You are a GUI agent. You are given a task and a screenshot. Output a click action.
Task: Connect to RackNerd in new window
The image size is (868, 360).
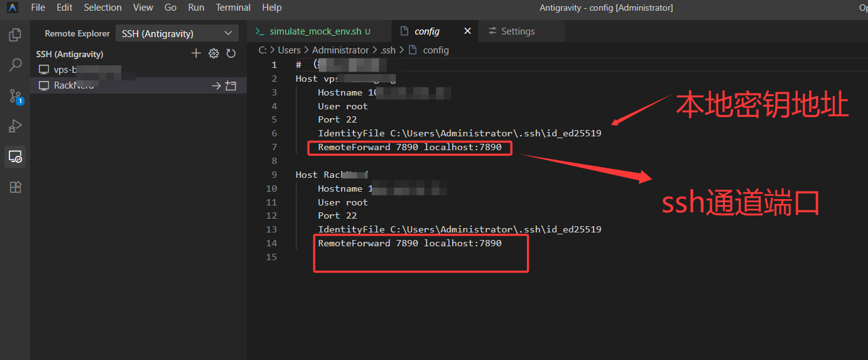pyautogui.click(x=231, y=86)
